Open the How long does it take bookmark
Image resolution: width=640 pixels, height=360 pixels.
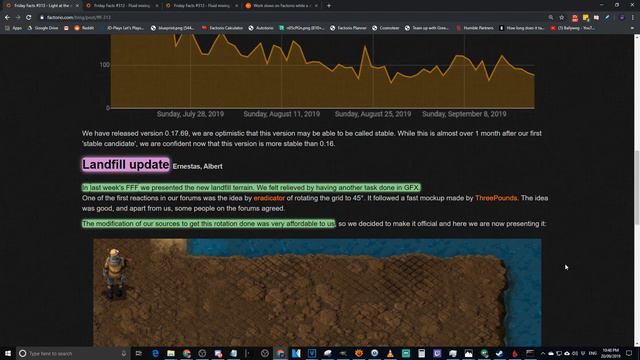522,28
